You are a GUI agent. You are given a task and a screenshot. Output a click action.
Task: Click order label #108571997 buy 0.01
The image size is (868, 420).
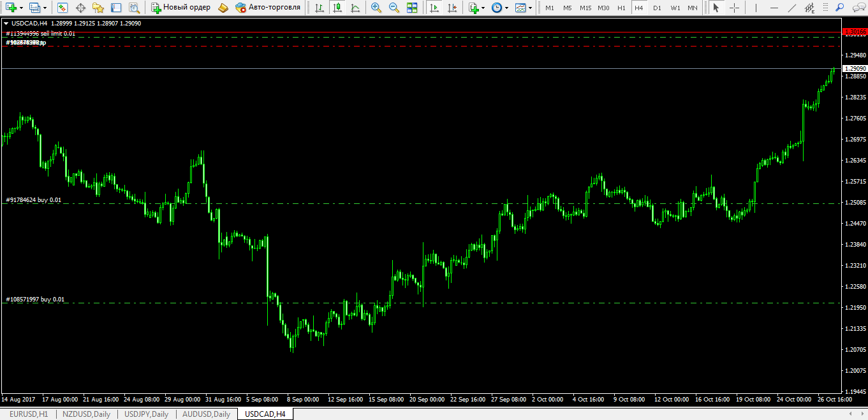coord(35,300)
